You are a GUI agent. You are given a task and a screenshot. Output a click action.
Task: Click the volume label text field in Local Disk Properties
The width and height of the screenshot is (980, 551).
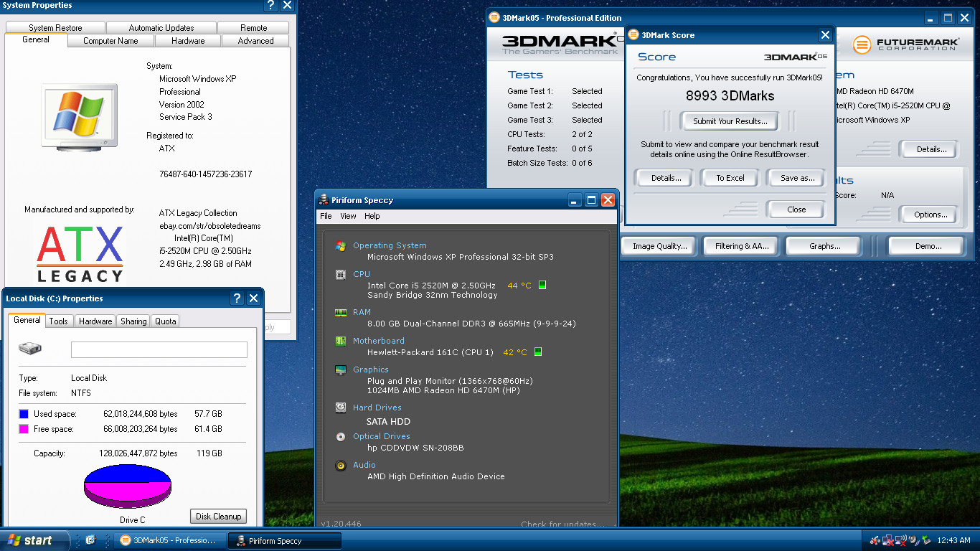(159, 349)
